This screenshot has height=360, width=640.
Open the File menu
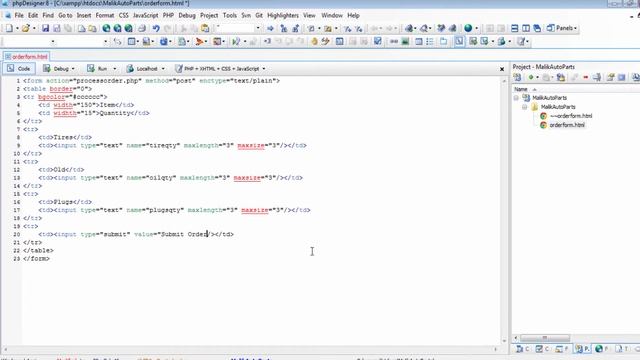[x=19, y=16]
